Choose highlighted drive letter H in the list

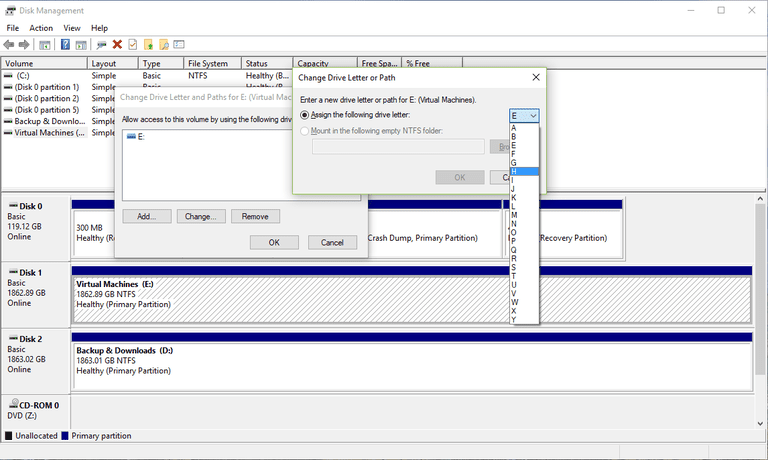(524, 171)
